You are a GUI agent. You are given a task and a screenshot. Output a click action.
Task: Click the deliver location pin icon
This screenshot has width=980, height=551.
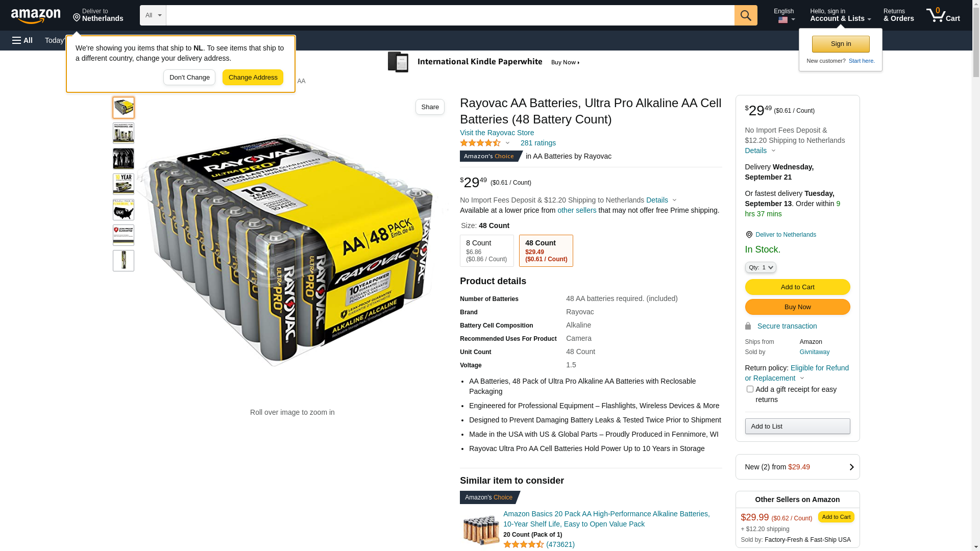[77, 18]
